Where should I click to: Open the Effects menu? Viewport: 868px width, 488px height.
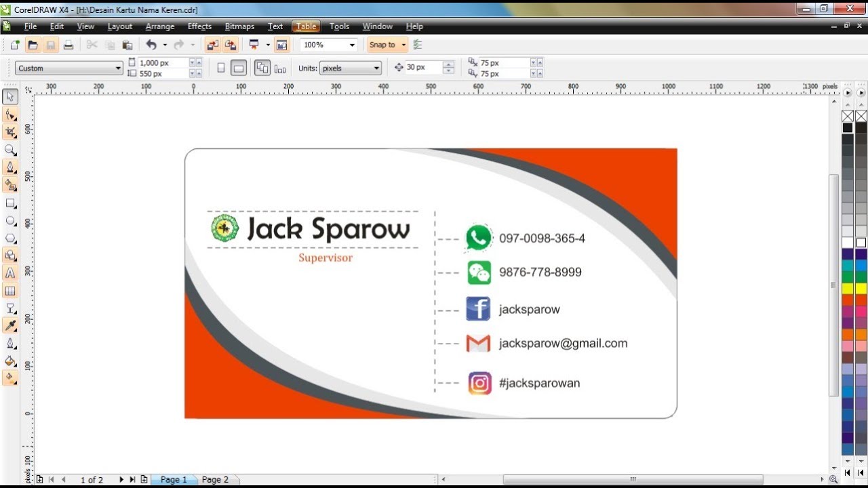[x=199, y=26]
